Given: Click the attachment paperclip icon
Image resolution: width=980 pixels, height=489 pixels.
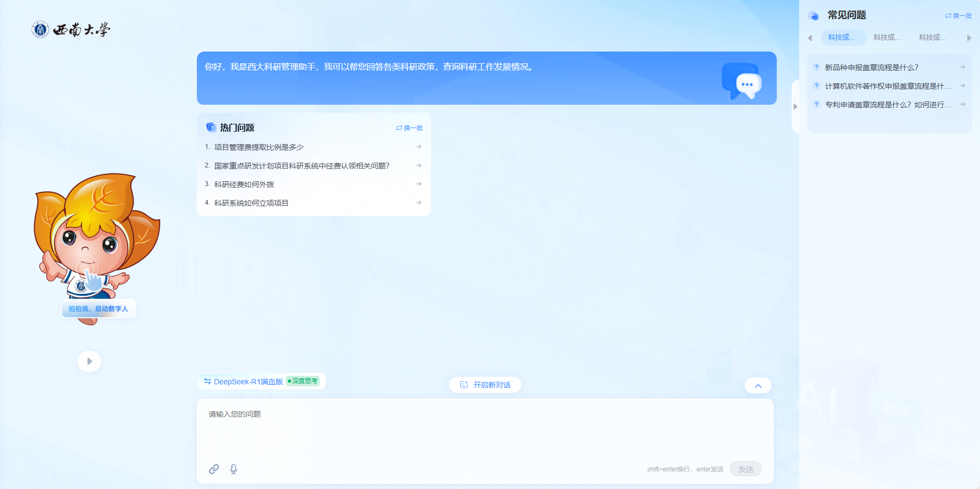Looking at the screenshot, I should point(214,469).
